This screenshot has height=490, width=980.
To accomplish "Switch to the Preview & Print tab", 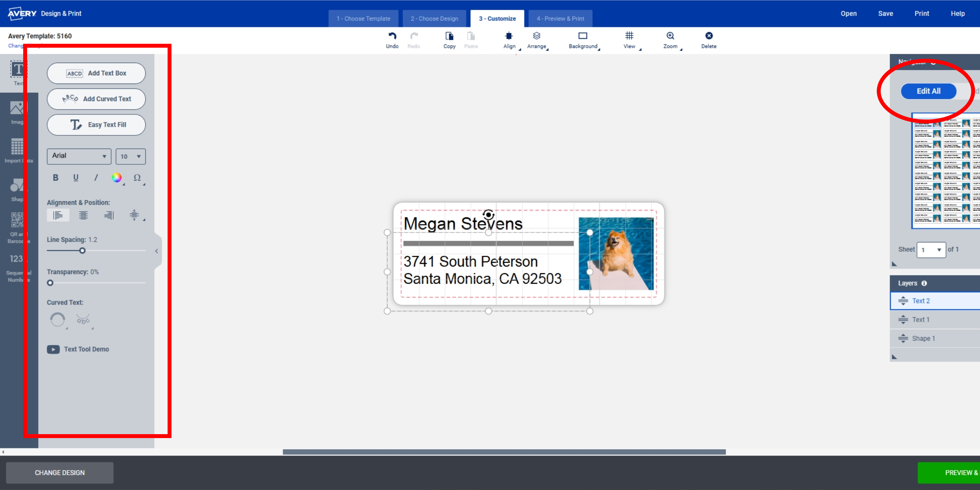I will coord(560,18).
